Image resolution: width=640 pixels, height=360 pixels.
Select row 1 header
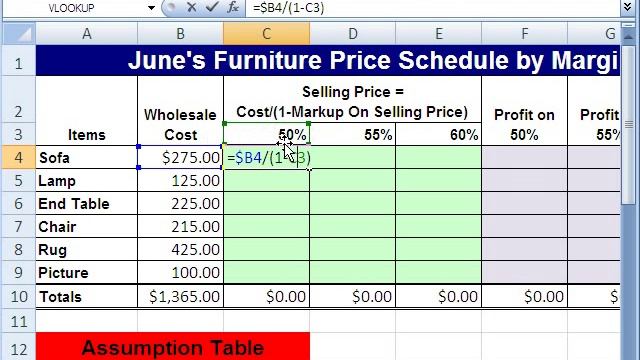(x=19, y=60)
